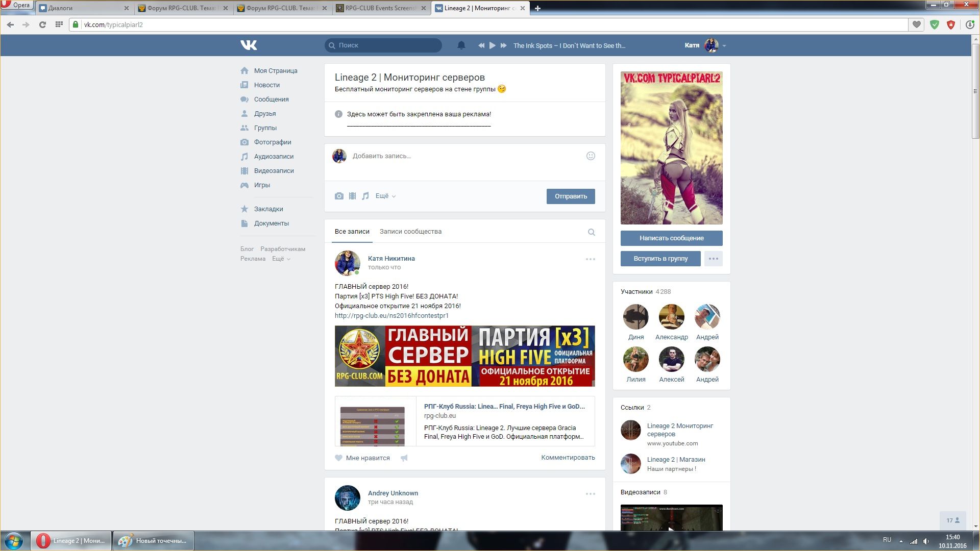Open the Opera speed dial grid icon
Screen dimensions: 980x551
[59, 24]
